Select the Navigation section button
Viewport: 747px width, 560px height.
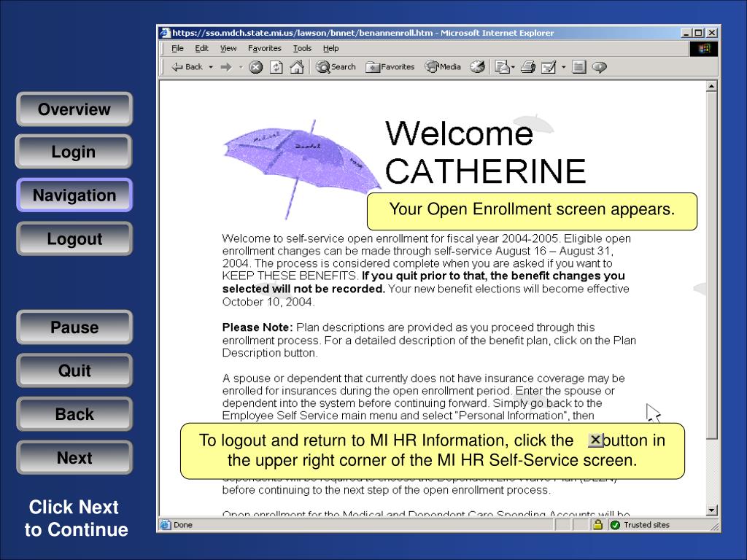[x=74, y=195]
